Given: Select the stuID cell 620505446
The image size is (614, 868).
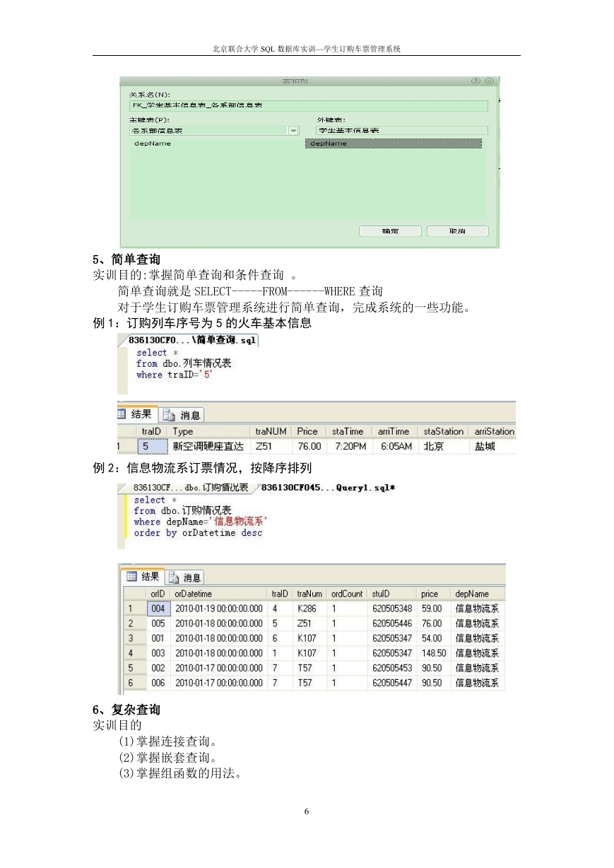Looking at the screenshot, I should pos(392,623).
